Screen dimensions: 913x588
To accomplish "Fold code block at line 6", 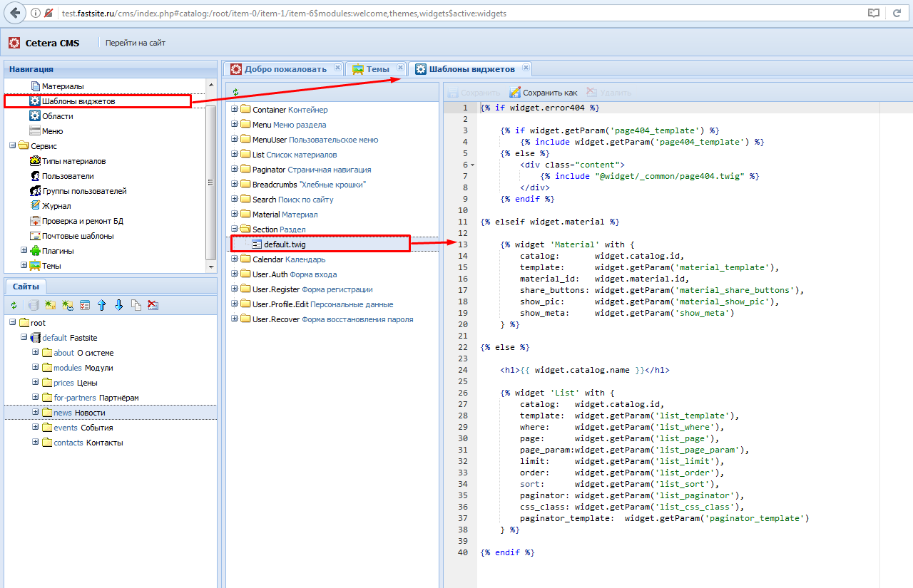I will pyautogui.click(x=472, y=165).
